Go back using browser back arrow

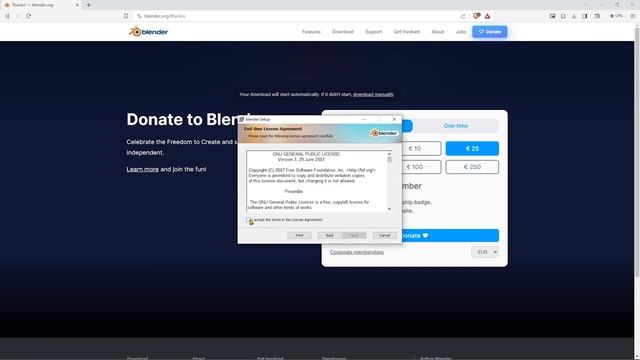tap(7, 16)
